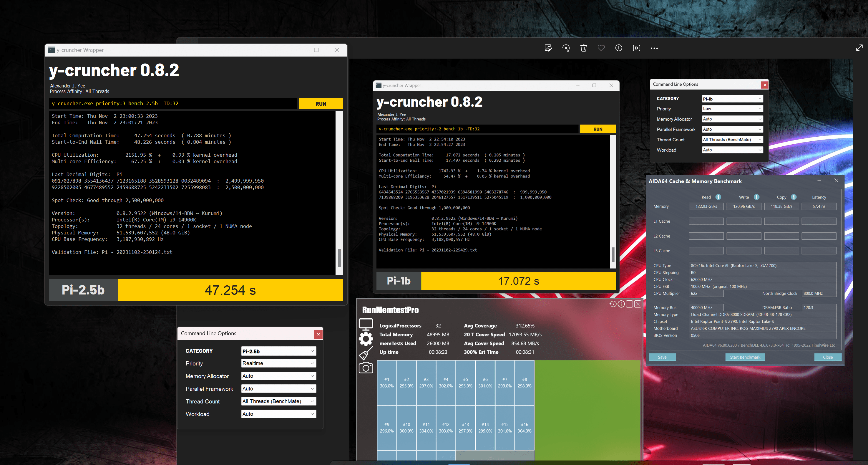
Task: Open Memory Allocator dropdown in Pi-1b options
Action: point(733,119)
